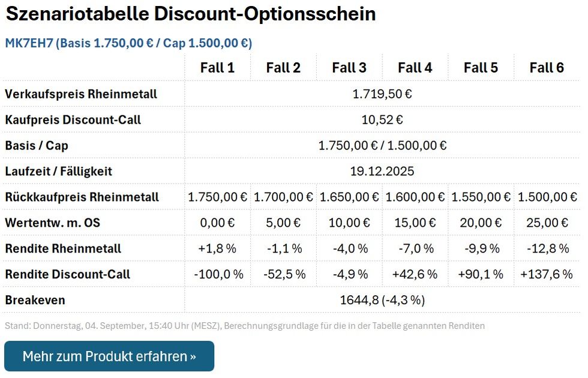The image size is (588, 378).
Task: Select the -100,0 % Discount-Call return cell
Action: point(218,275)
